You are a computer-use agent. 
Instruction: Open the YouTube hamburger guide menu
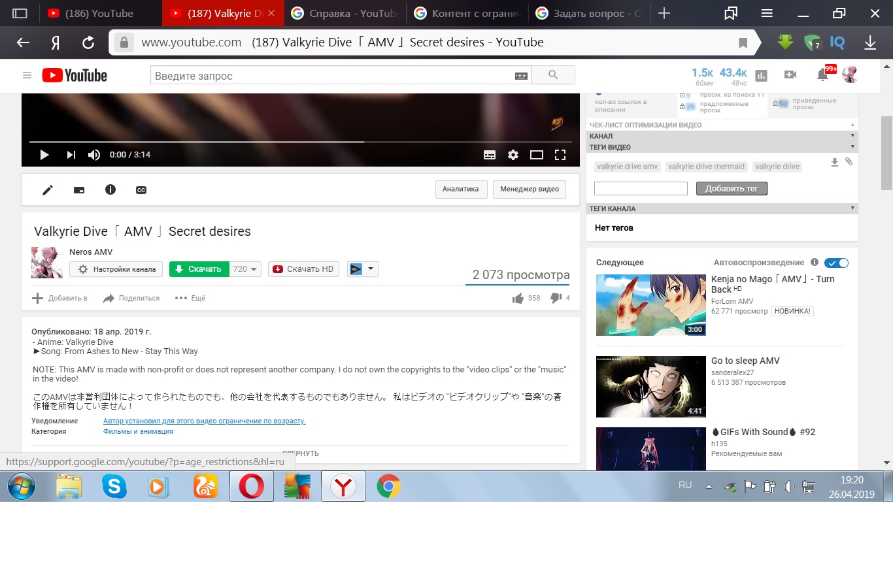[x=27, y=75]
